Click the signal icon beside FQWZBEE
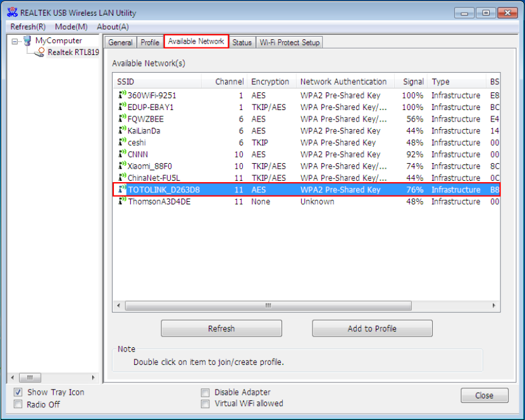 coord(122,118)
